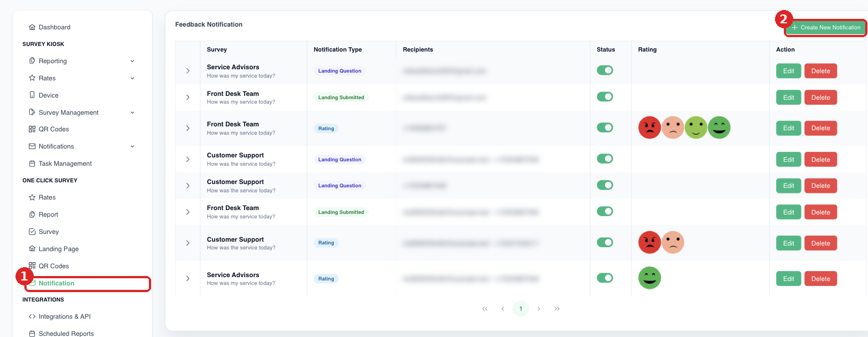Expand the Notifications submenu chevron

point(132,146)
